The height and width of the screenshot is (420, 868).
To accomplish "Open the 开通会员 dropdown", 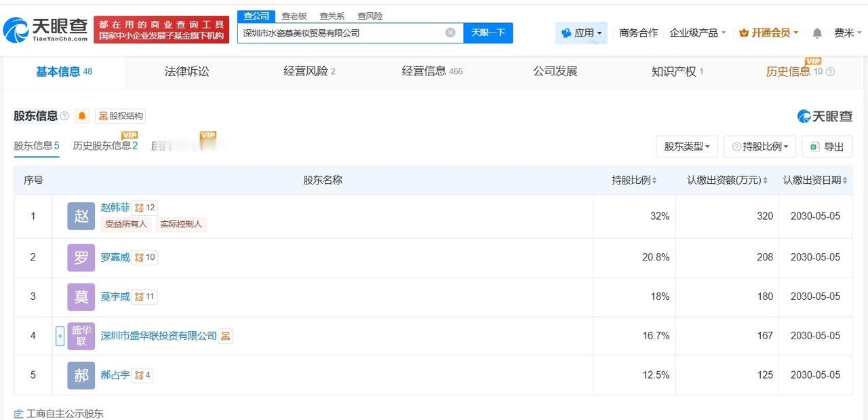I will click(x=769, y=33).
